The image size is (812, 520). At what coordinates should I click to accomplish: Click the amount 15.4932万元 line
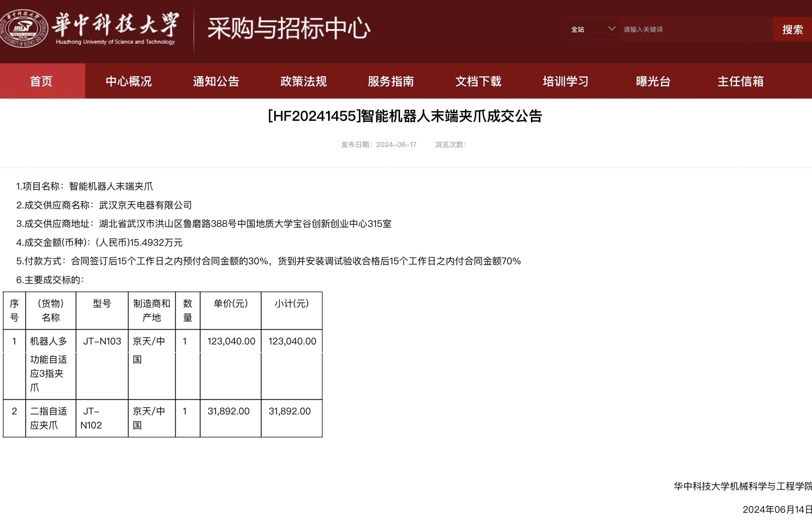tap(99, 242)
